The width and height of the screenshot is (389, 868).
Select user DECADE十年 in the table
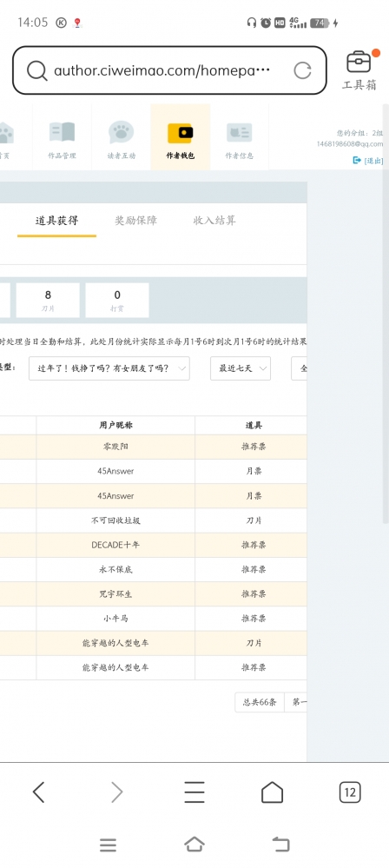(115, 545)
